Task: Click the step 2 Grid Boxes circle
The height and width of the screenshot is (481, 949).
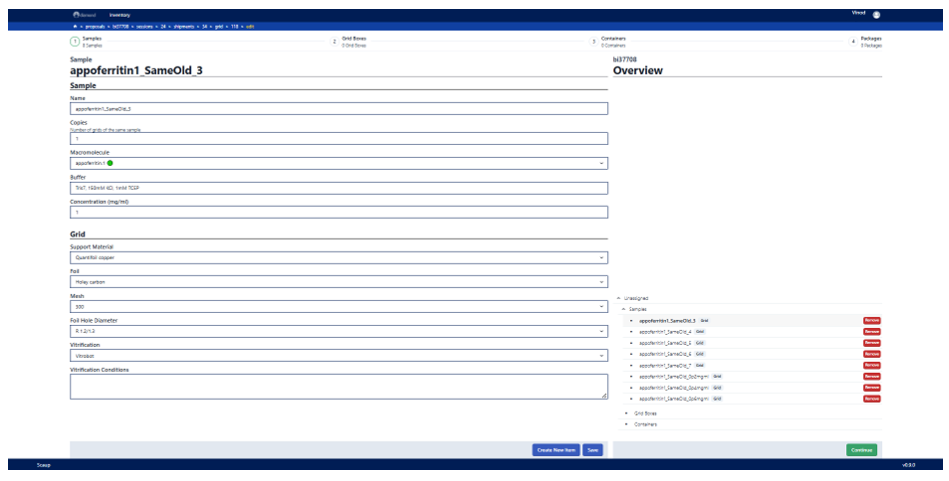Action: click(x=334, y=42)
